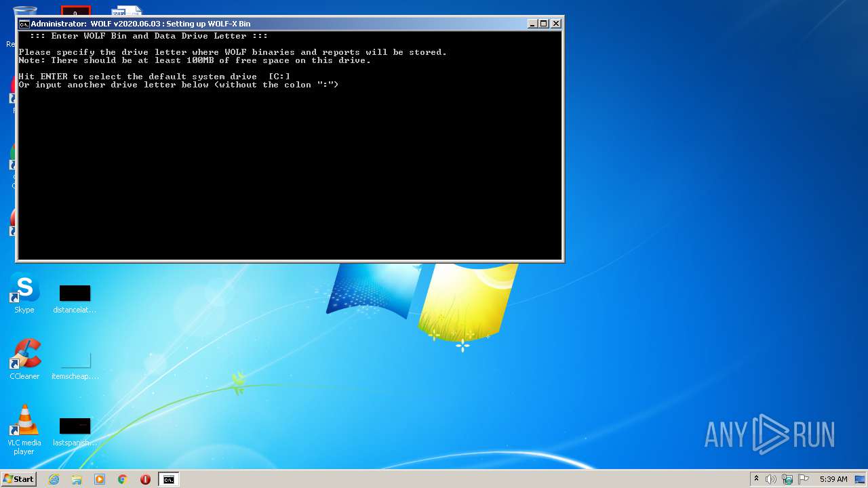868x488 pixels.
Task: Open the network status tray icon
Action: point(787,479)
